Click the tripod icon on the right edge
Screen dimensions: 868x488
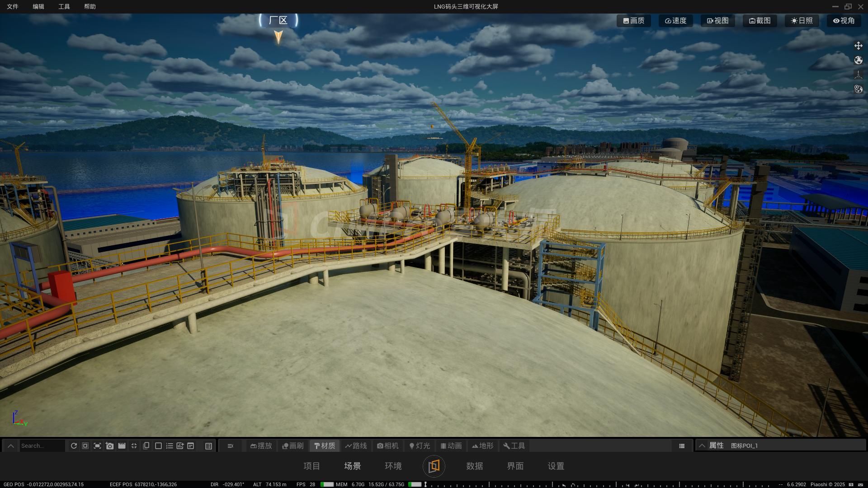[x=859, y=75]
